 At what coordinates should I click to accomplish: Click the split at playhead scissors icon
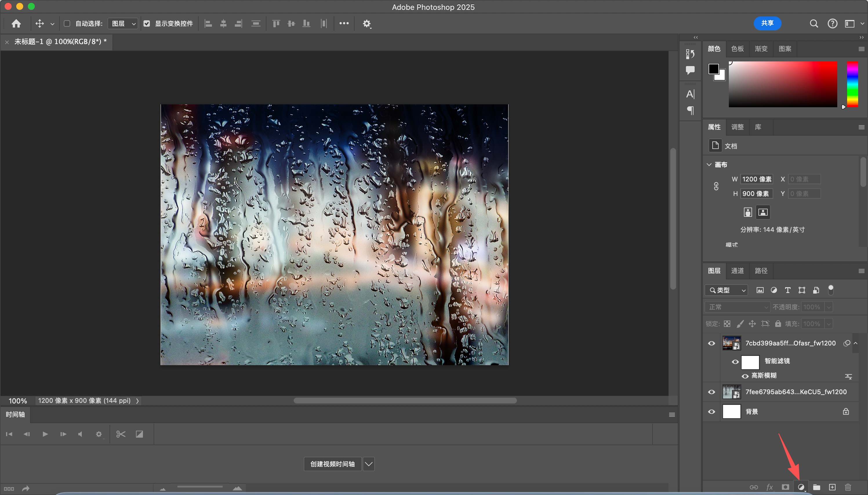tap(121, 434)
